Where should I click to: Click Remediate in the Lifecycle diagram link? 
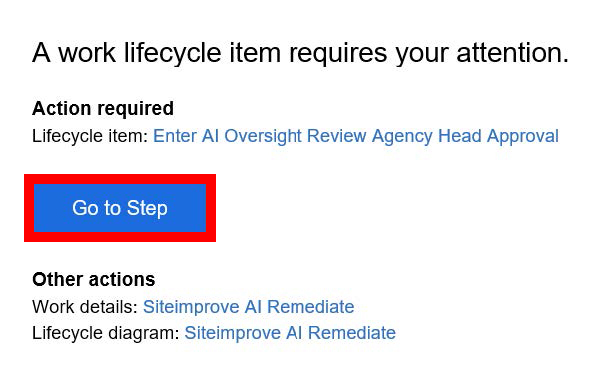[352, 333]
